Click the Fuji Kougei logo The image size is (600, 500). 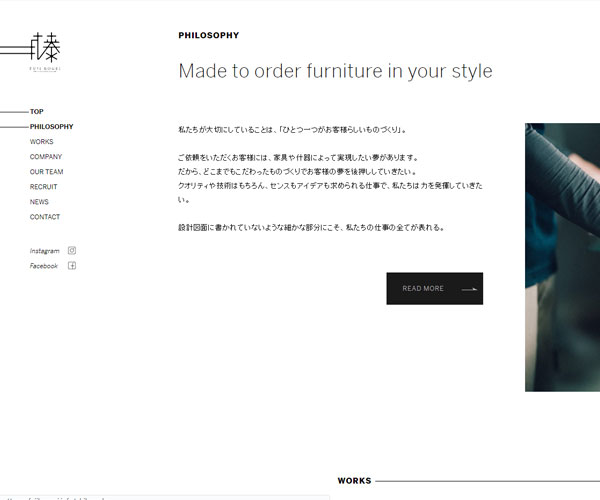click(x=43, y=50)
